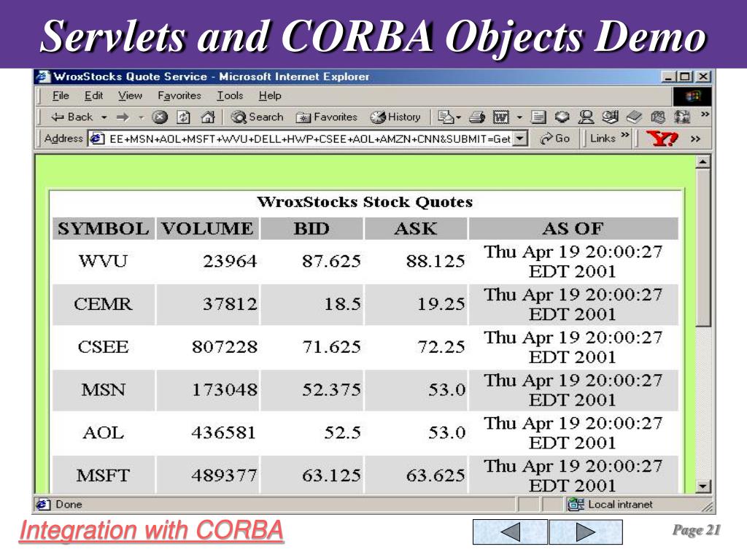The image size is (747, 560).
Task: Click the page icon in address bar
Action: (x=97, y=139)
